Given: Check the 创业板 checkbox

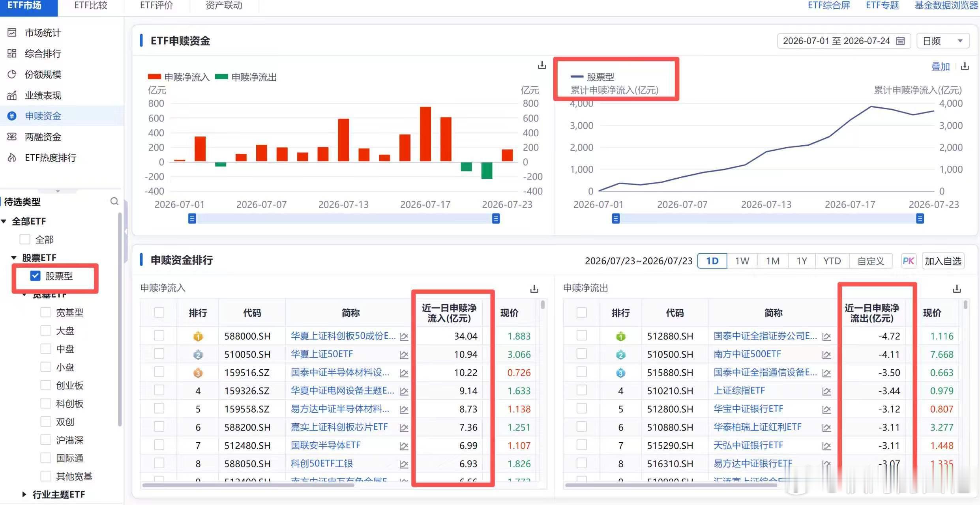Looking at the screenshot, I should point(46,385).
